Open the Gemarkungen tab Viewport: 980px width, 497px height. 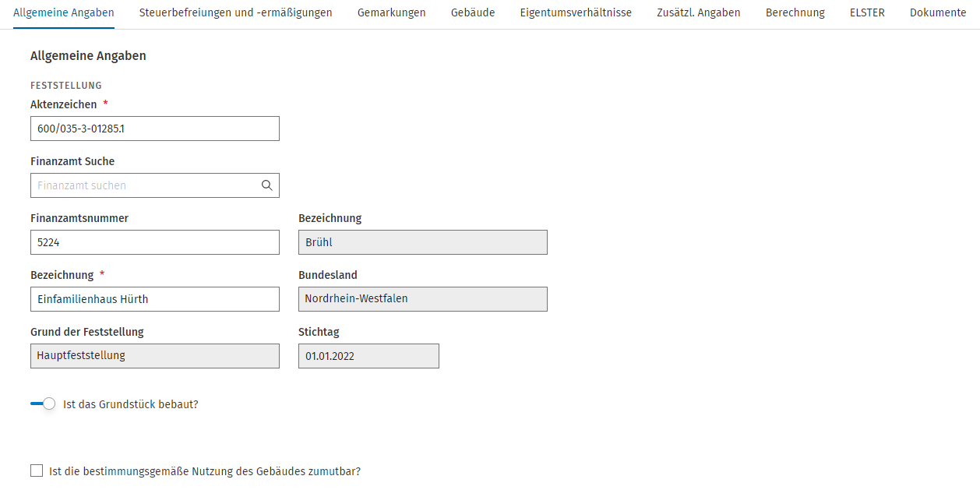[392, 12]
